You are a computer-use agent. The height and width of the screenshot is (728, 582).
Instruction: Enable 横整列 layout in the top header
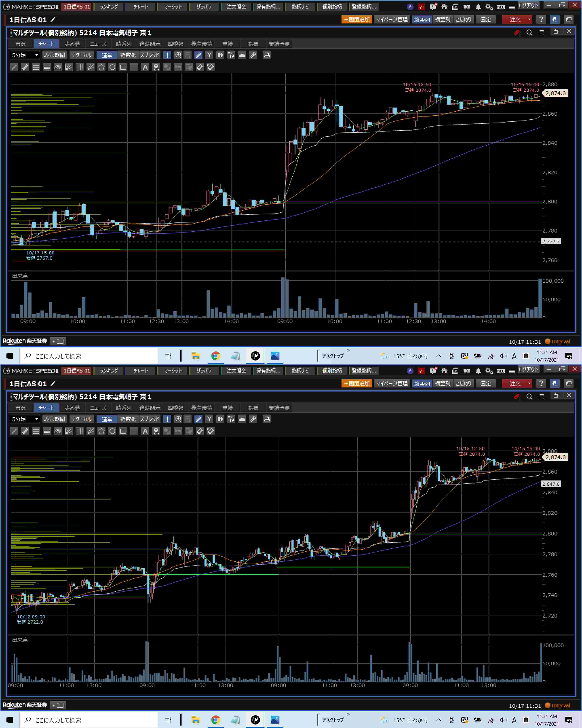[x=442, y=20]
